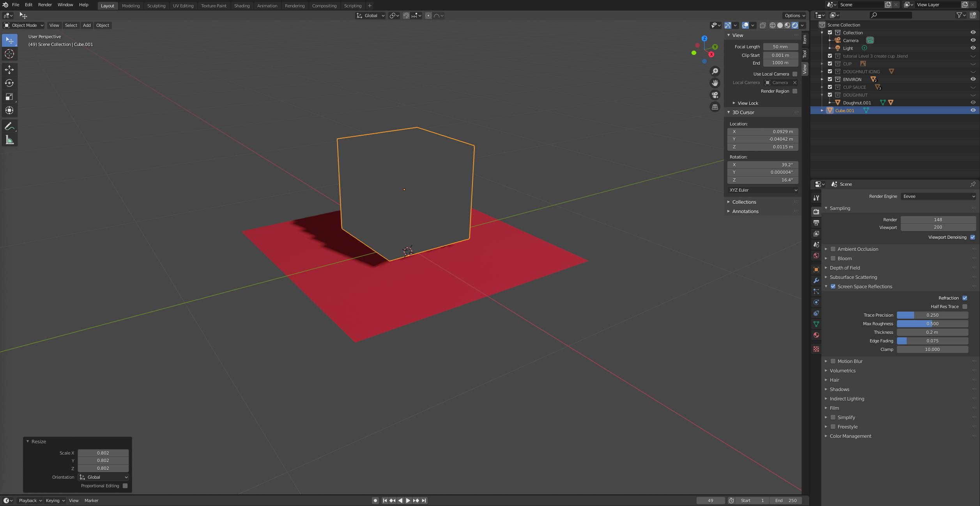This screenshot has width=980, height=506.
Task: Uncheck Viewport Denoising
Action: (x=973, y=238)
